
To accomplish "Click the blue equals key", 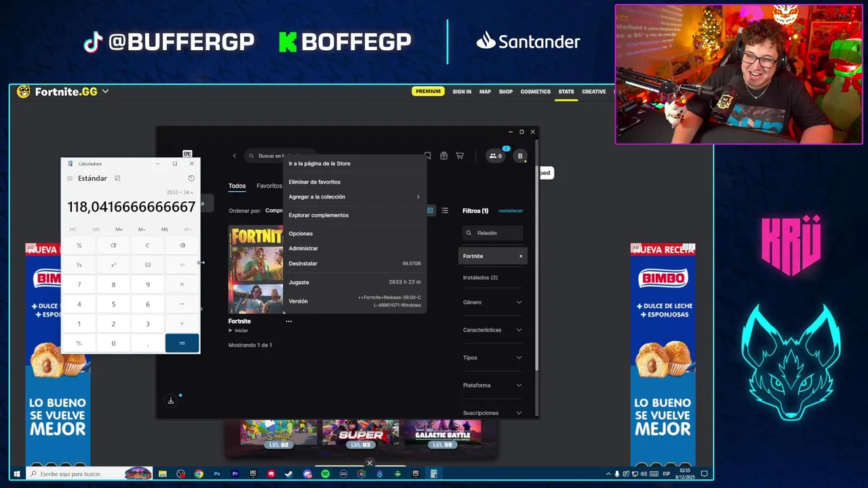I will coord(182,344).
